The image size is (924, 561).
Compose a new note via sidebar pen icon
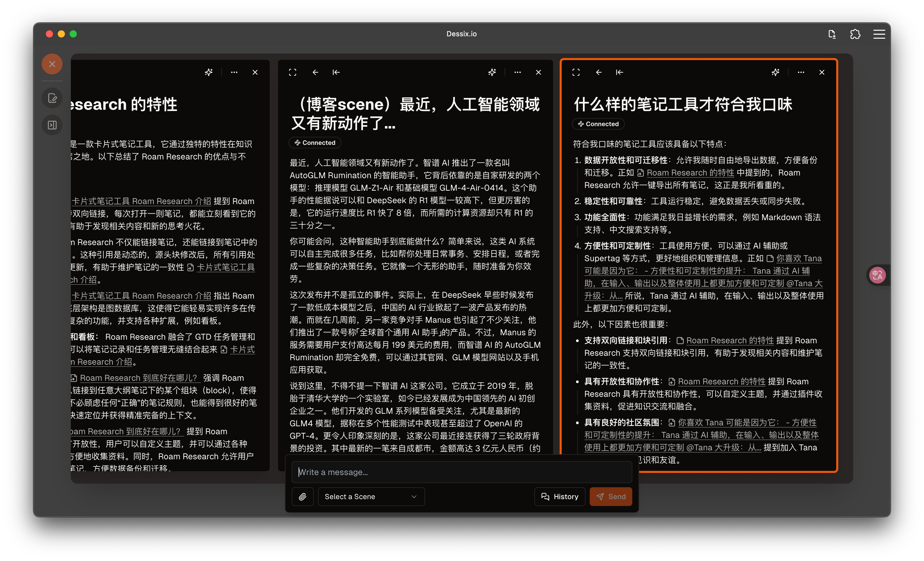52,98
